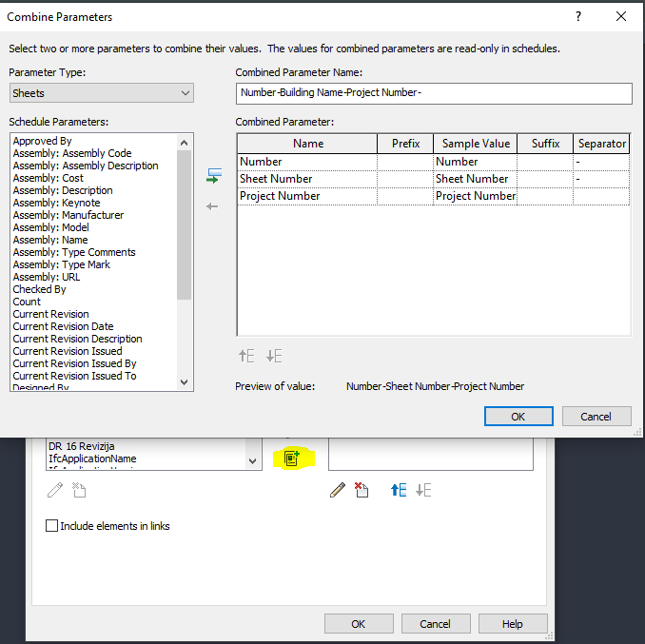This screenshot has height=644, width=645.
Task: Click the Prefix column header
Action: 405,144
